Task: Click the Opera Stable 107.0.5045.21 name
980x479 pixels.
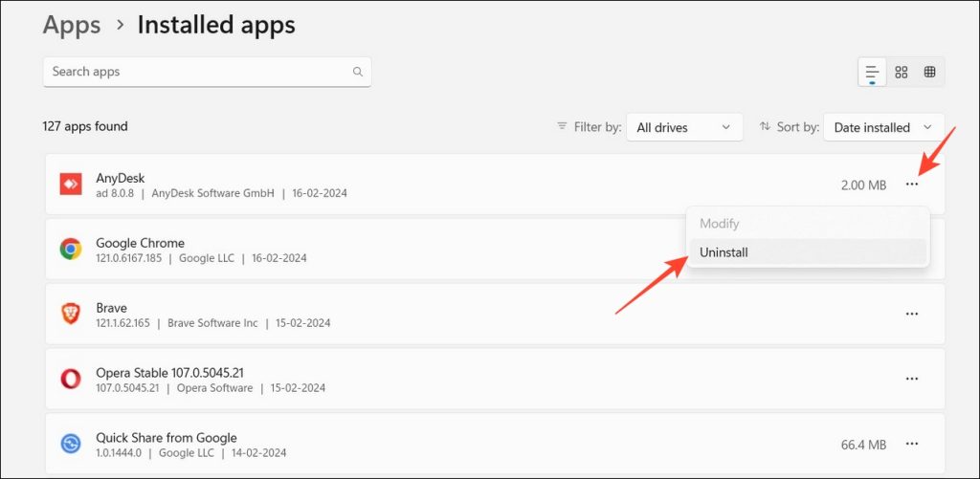Action: click(169, 373)
